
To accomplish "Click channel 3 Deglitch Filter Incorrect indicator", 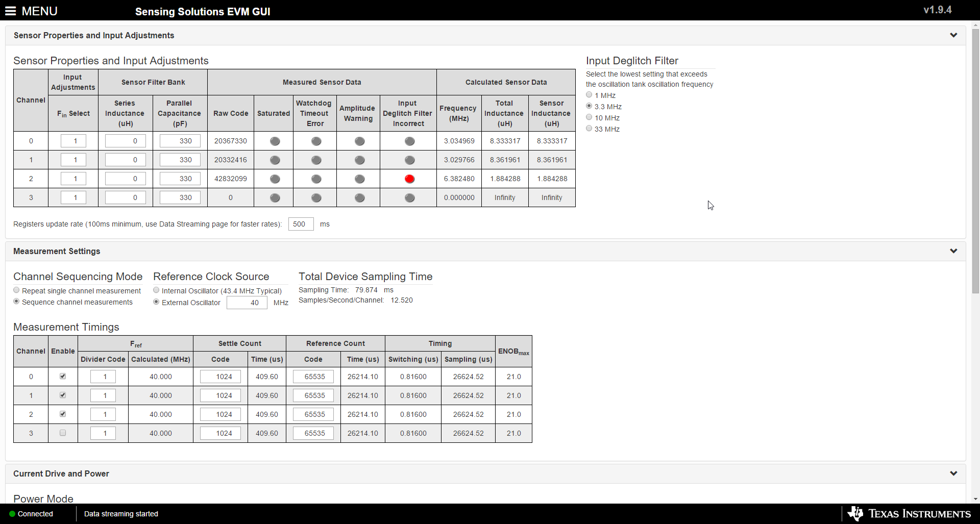I will [x=409, y=198].
